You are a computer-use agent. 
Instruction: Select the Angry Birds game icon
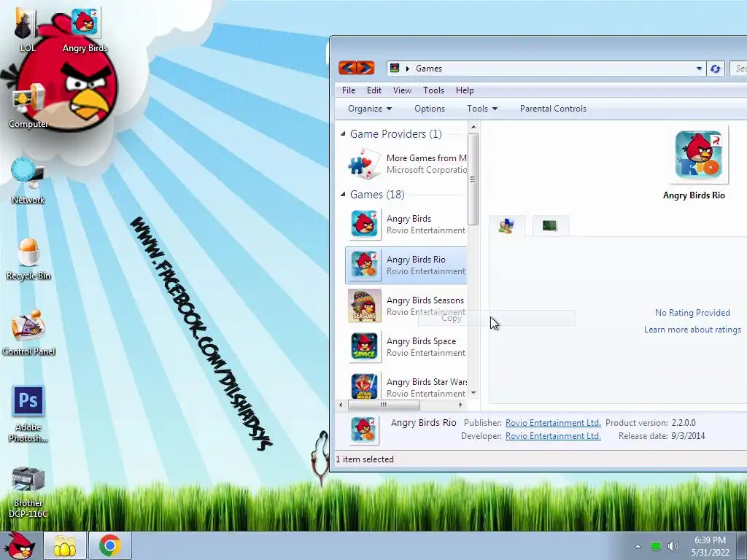tap(364, 224)
